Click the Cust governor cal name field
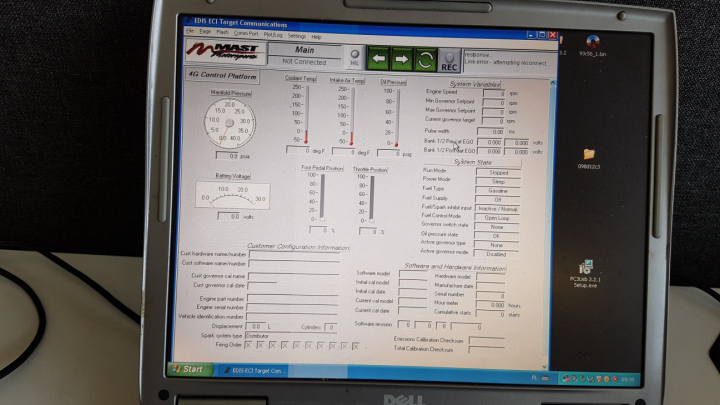The height and width of the screenshot is (405, 720). pyautogui.click(x=293, y=276)
